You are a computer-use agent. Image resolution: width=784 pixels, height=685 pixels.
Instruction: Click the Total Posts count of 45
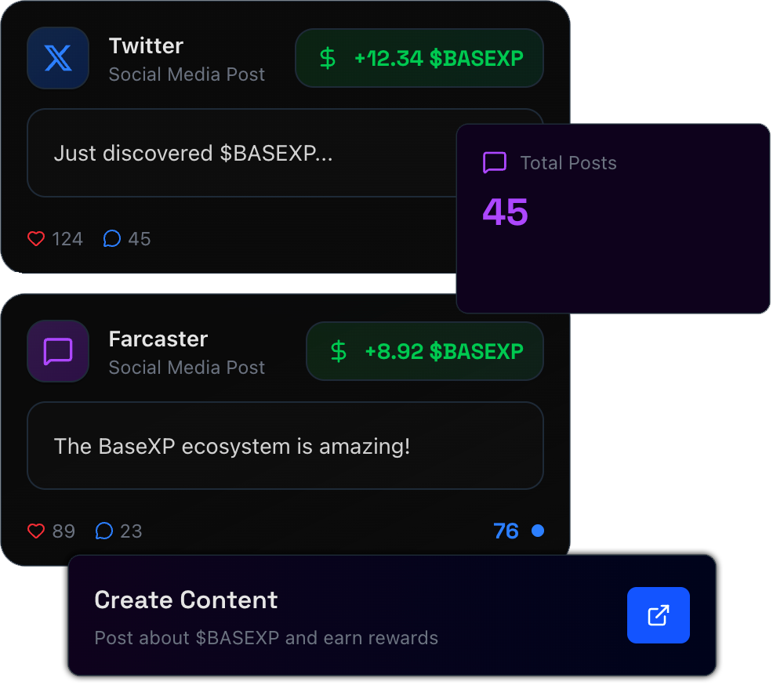click(x=505, y=212)
